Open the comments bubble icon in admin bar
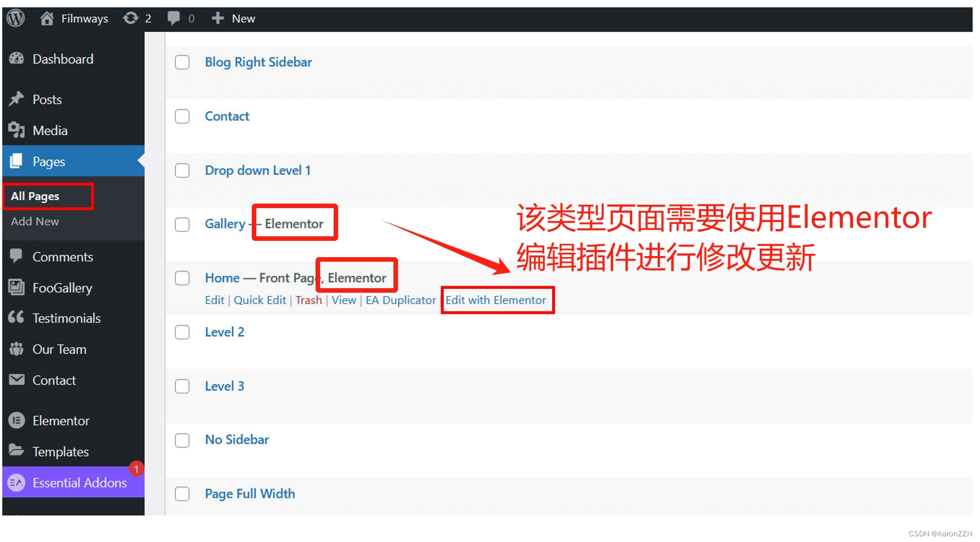The width and height of the screenshot is (980, 542). (174, 19)
